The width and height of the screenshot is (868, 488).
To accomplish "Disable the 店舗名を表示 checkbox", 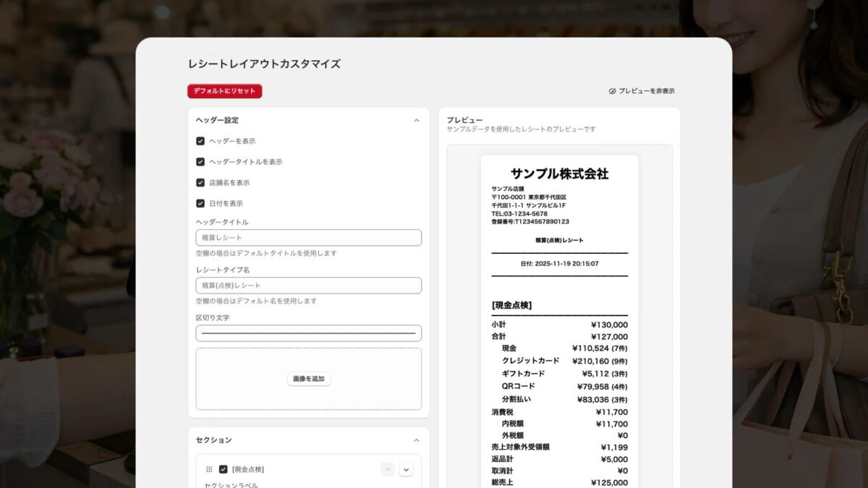I will click(200, 183).
